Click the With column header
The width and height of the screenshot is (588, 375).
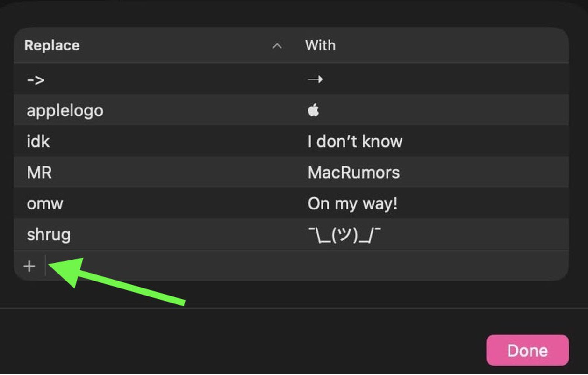click(x=320, y=46)
